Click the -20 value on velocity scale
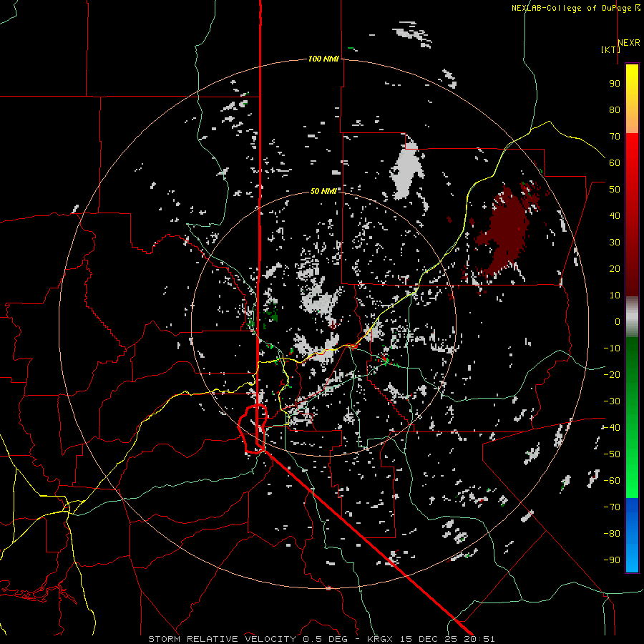 (x=612, y=374)
